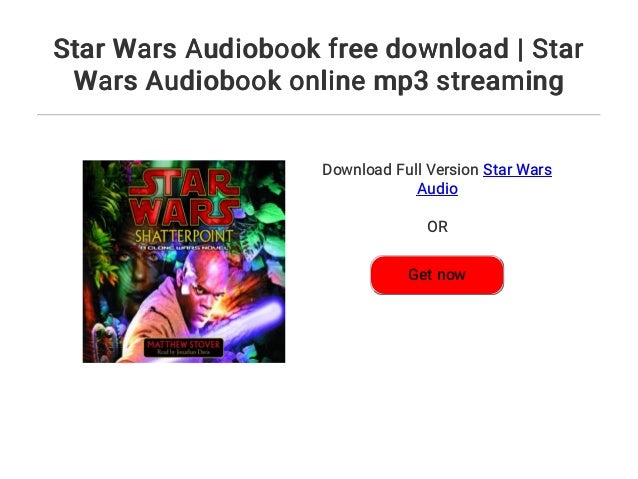Click the word Audio in the link
638x479 pixels.
pyautogui.click(x=437, y=189)
